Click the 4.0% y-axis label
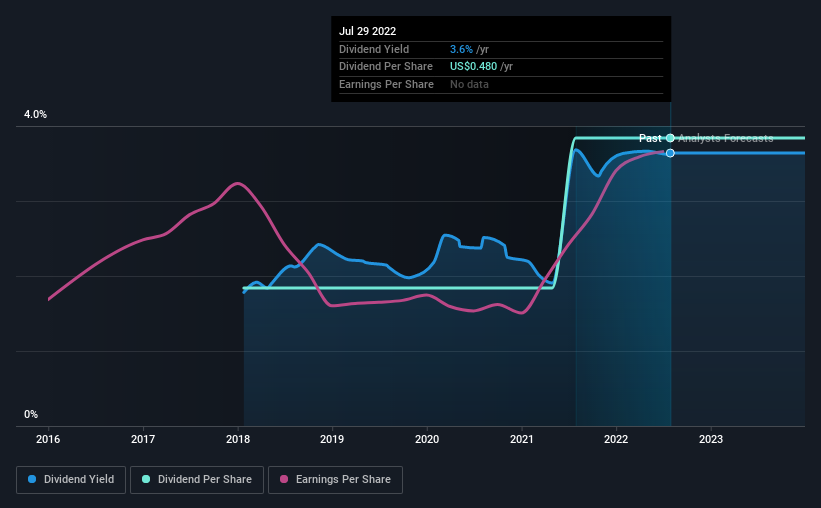 (35, 114)
